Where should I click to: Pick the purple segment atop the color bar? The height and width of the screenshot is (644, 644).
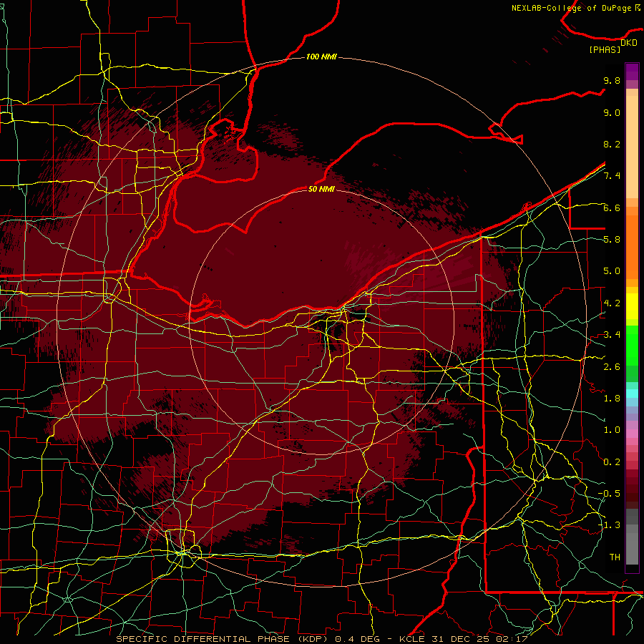632,72
